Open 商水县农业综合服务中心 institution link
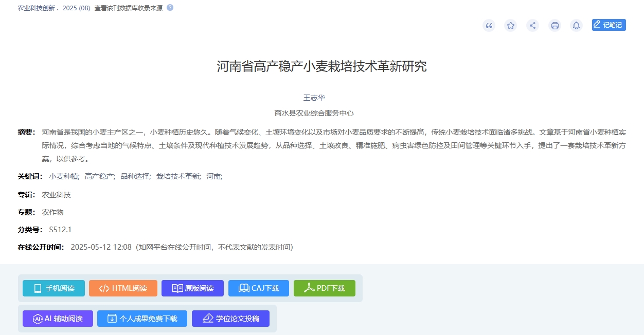This screenshot has width=644, height=335. coord(314,113)
